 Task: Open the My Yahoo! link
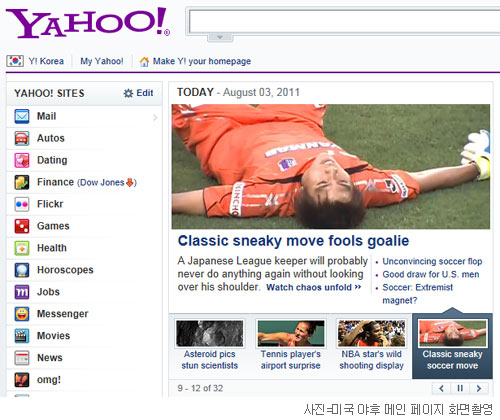(x=102, y=61)
